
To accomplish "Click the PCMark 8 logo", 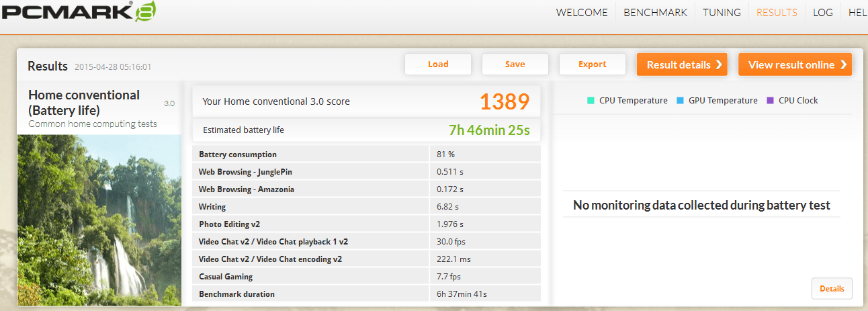I will [x=81, y=11].
